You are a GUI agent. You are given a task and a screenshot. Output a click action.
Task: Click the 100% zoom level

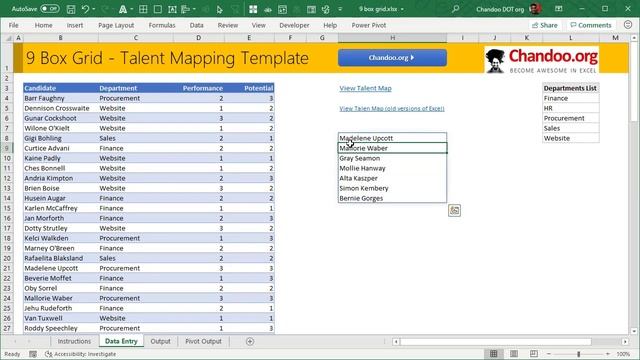pos(623,354)
